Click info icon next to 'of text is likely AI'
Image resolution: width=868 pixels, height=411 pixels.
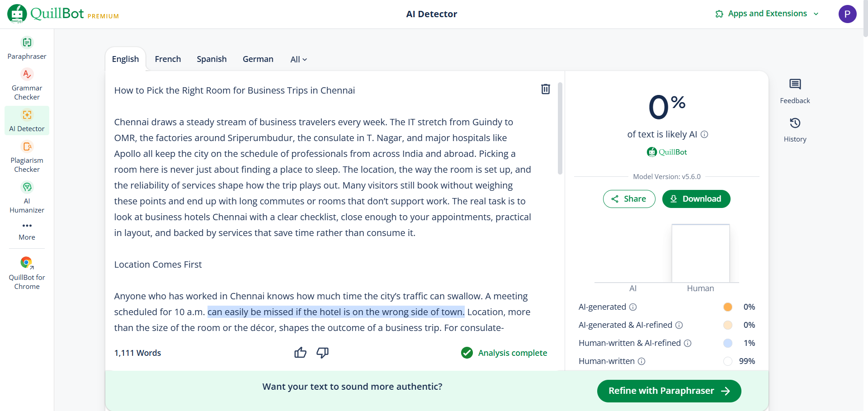point(704,134)
